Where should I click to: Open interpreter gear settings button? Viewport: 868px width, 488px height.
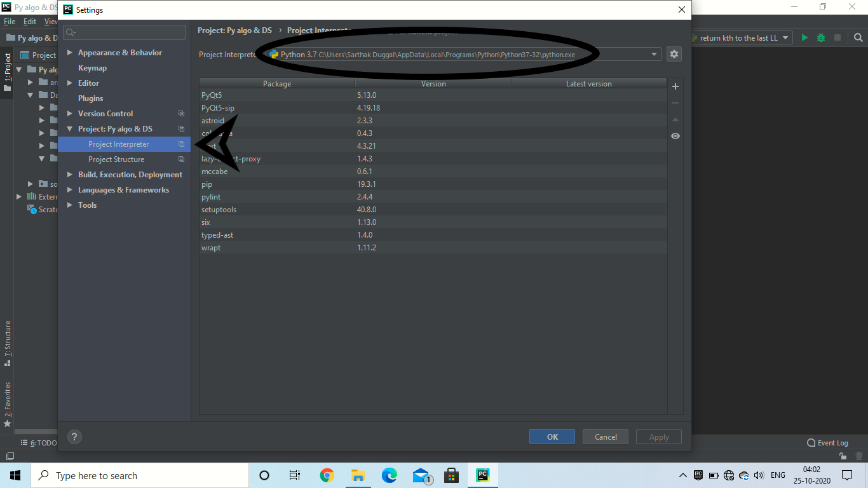tap(674, 54)
